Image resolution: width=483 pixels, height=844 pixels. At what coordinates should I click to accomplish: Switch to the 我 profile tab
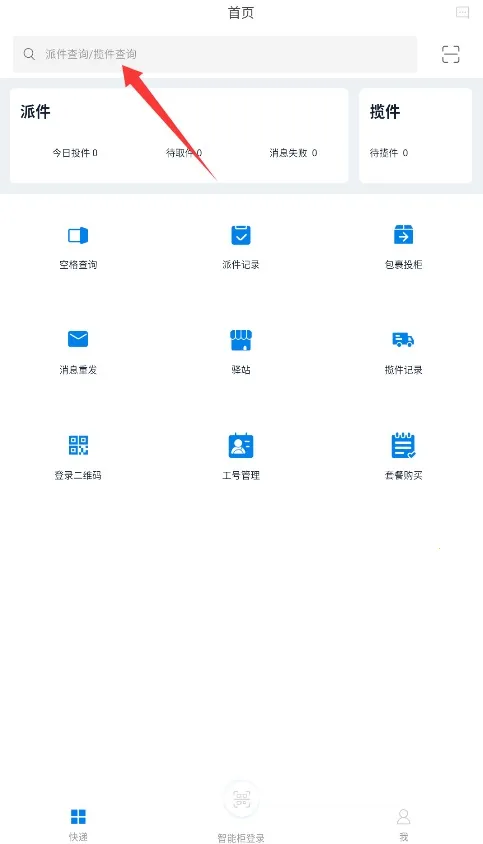coord(403,825)
